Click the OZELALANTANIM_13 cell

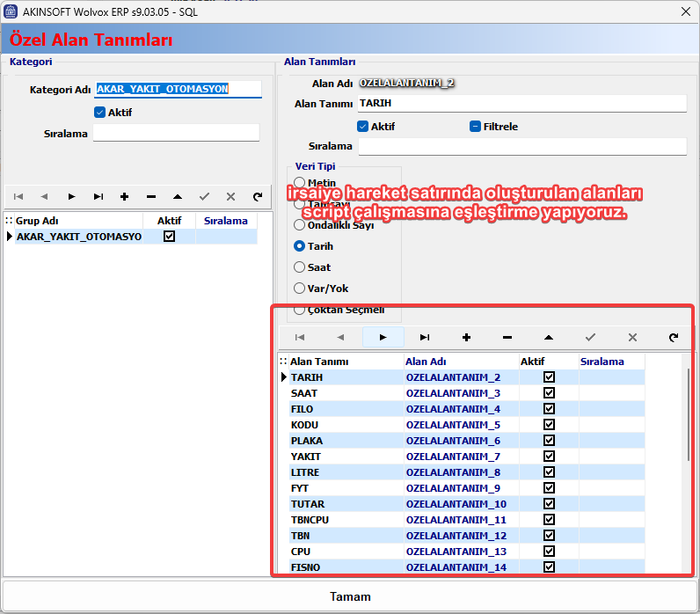(462, 552)
